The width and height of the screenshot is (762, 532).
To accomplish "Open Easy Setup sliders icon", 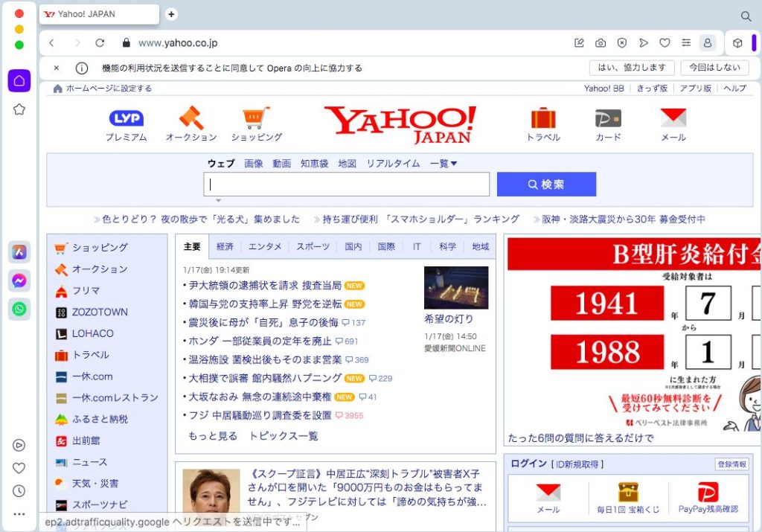I will [686, 42].
